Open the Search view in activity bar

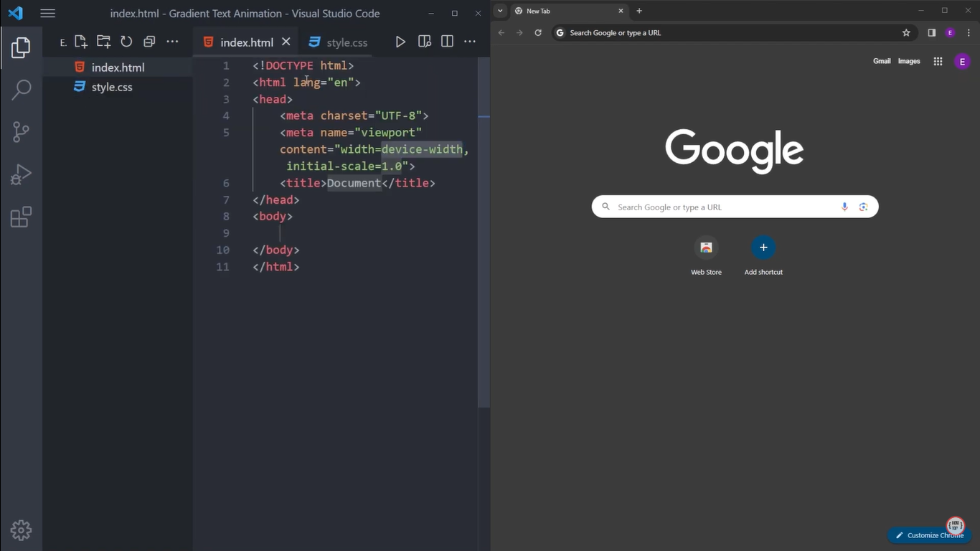click(21, 90)
